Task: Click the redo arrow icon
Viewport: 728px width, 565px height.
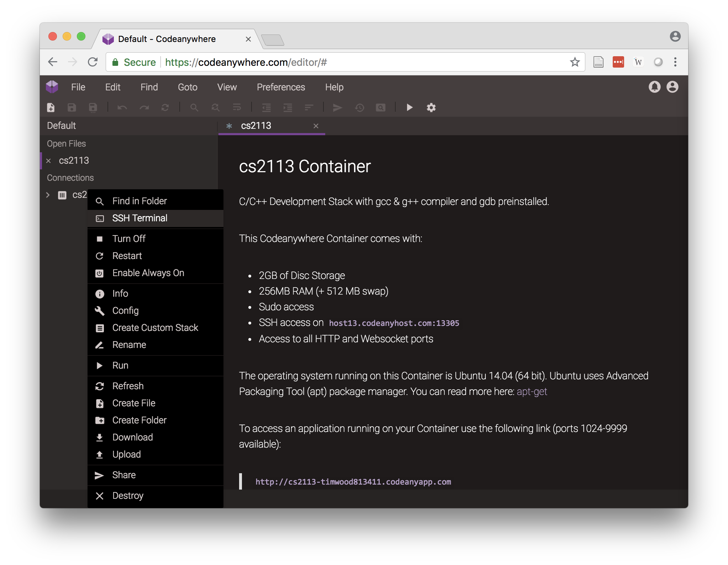Action: (x=144, y=107)
